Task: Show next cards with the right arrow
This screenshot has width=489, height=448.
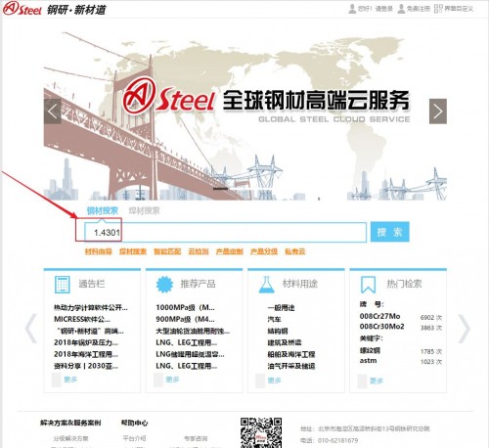Action: (x=464, y=329)
